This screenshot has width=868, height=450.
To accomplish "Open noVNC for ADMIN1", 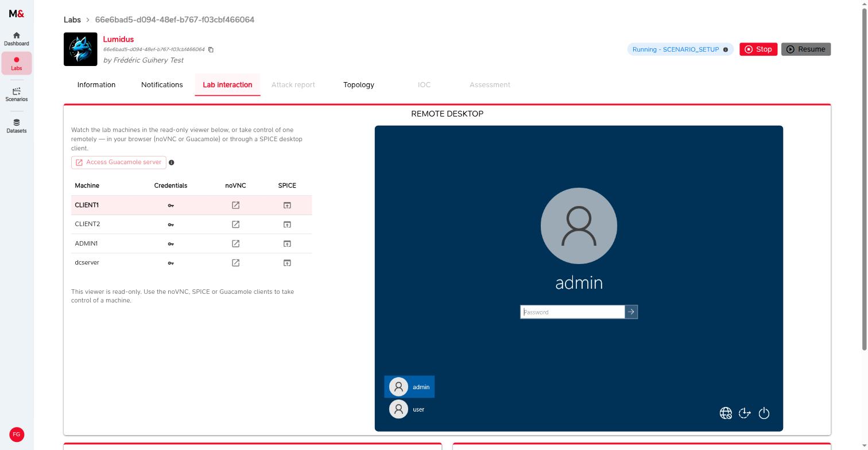I will tap(235, 243).
